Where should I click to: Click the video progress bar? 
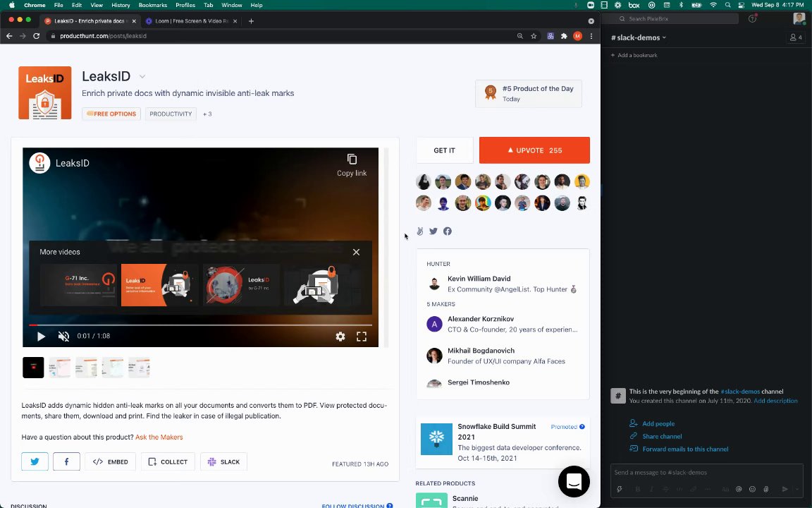pyautogui.click(x=200, y=325)
